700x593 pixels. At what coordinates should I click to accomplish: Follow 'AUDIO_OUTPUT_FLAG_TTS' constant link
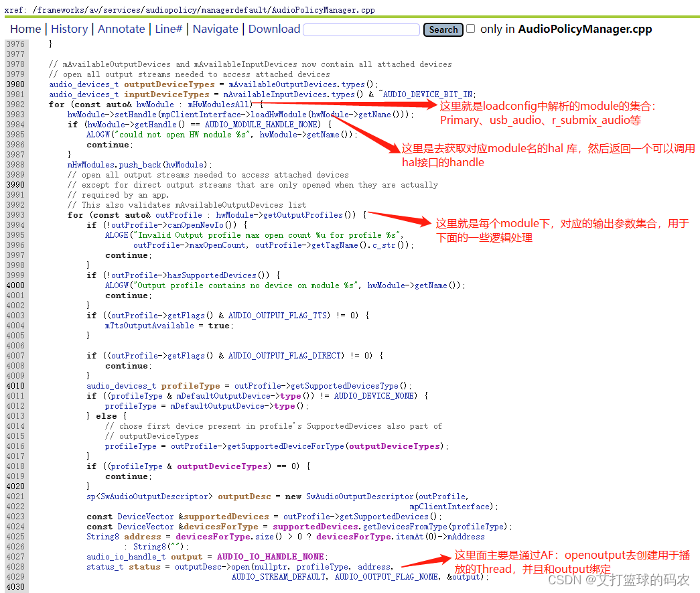[279, 315]
